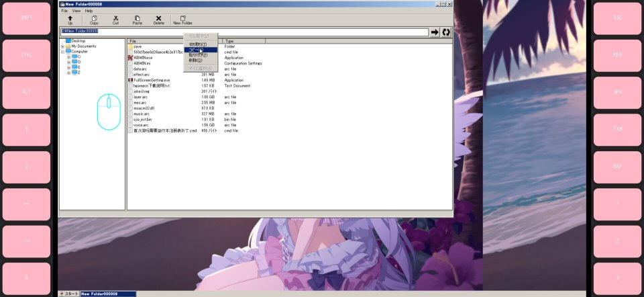Tap the A overlay key
644x297 pixels.
[26, 278]
